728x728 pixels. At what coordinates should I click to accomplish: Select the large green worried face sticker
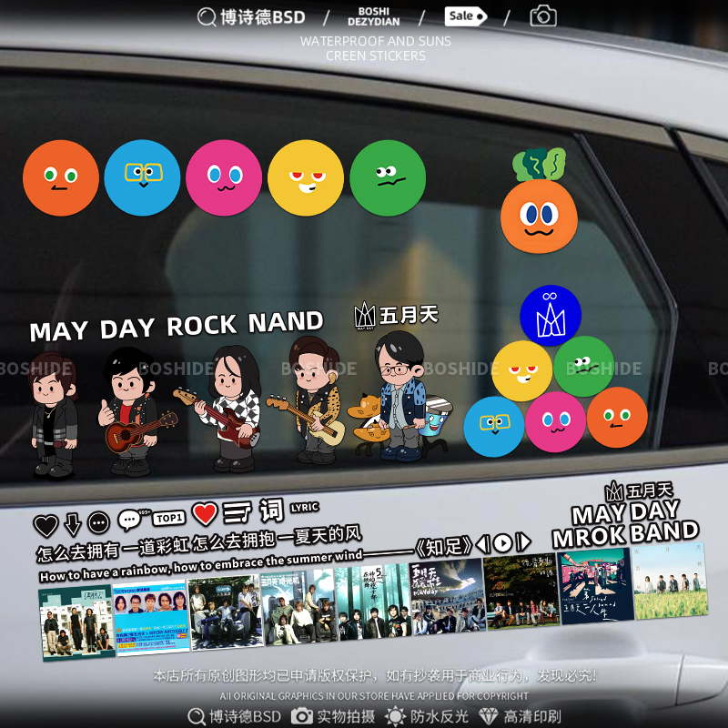(x=388, y=177)
